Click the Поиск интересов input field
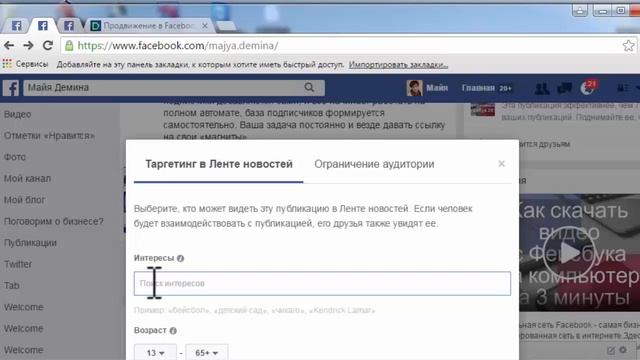 point(322,283)
